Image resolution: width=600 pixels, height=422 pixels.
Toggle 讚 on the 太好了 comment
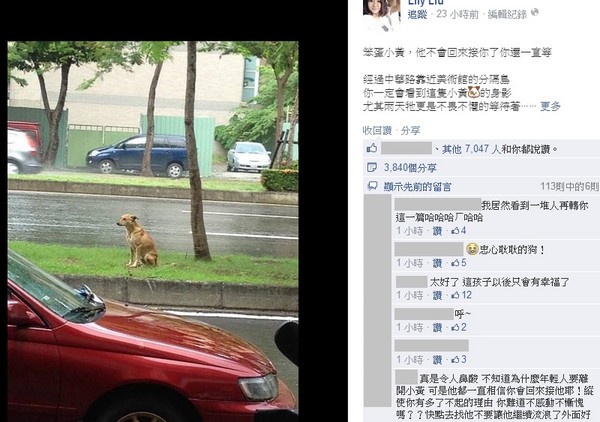coord(437,295)
